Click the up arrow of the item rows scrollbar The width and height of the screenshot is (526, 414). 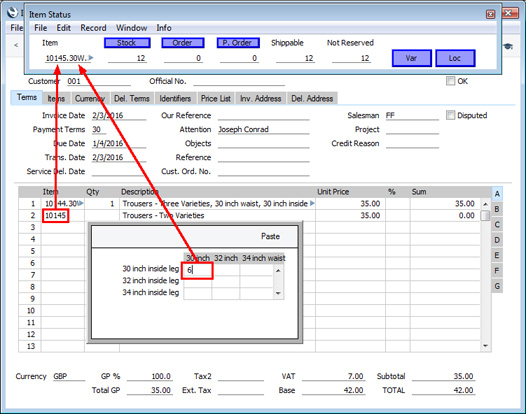pos(485,204)
